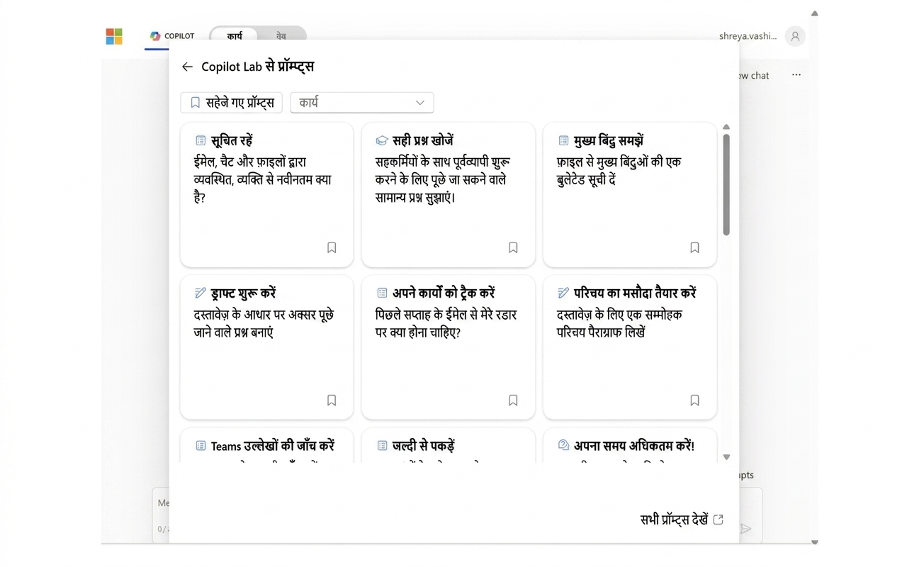
Task: Click the bookmark icon on सहेजे गए प्रॉम्प्ट्स button
Action: pos(196,103)
